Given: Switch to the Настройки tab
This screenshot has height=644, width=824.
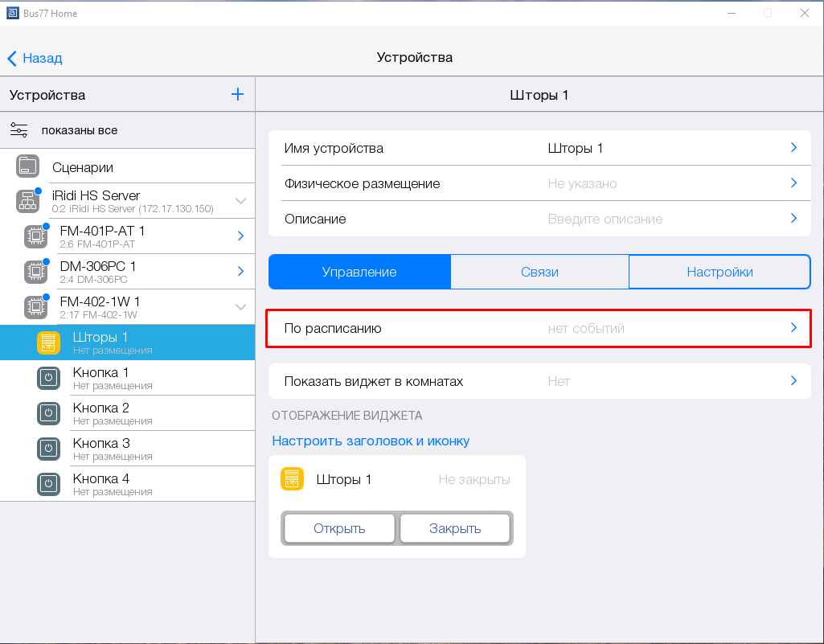Looking at the screenshot, I should click(x=719, y=272).
